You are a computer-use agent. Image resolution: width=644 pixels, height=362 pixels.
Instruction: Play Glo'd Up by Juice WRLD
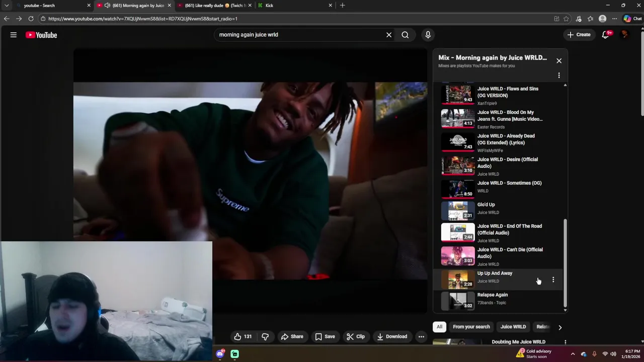coord(498,210)
